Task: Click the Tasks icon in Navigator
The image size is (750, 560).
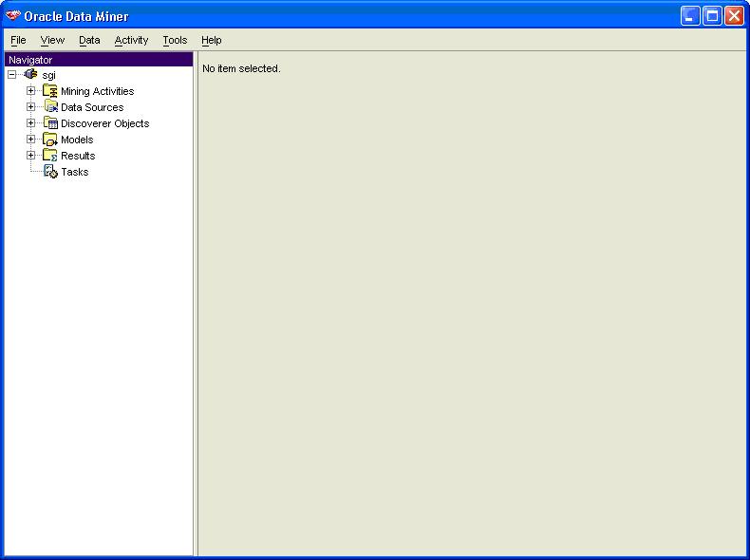Action: [50, 172]
